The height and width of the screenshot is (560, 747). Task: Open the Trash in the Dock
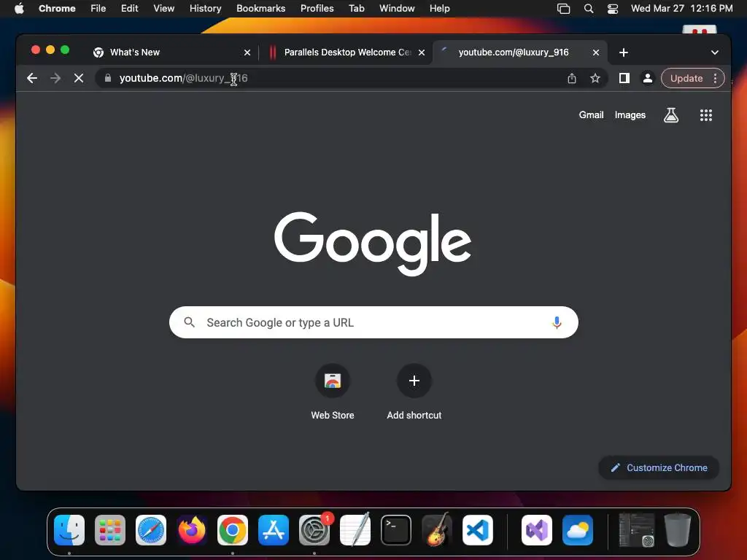pos(678,530)
